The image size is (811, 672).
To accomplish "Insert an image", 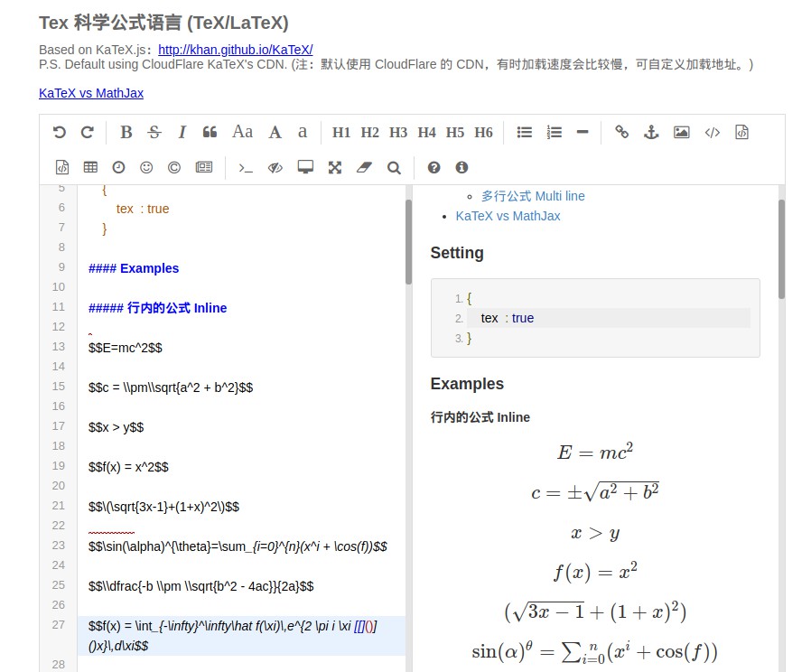I will pos(682,133).
